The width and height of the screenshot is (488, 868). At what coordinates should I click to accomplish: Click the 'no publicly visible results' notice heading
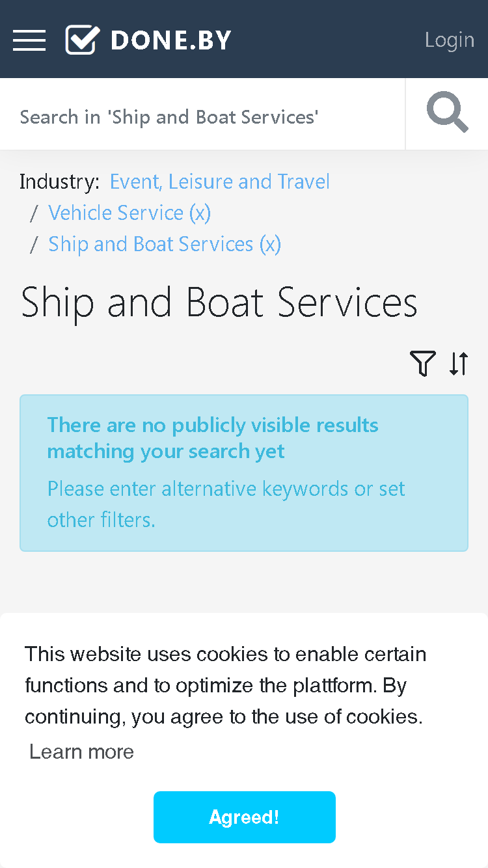point(213,438)
